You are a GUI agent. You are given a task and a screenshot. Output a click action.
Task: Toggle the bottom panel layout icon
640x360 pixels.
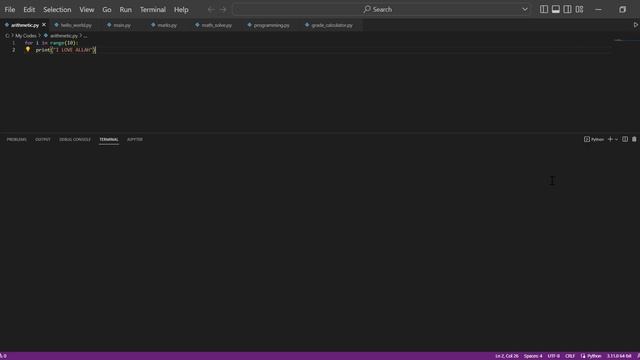pos(556,9)
